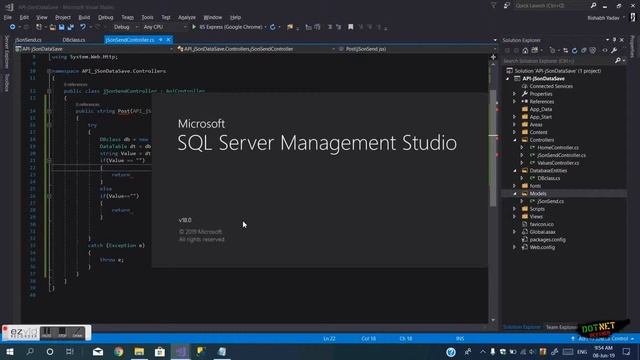Screen dimensions: 640x360
Task: Click the Chrome icon on taskbar
Action: 119,351
